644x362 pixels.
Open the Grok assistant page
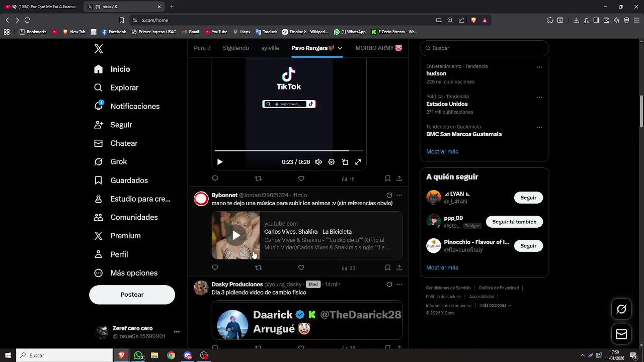(x=111, y=162)
